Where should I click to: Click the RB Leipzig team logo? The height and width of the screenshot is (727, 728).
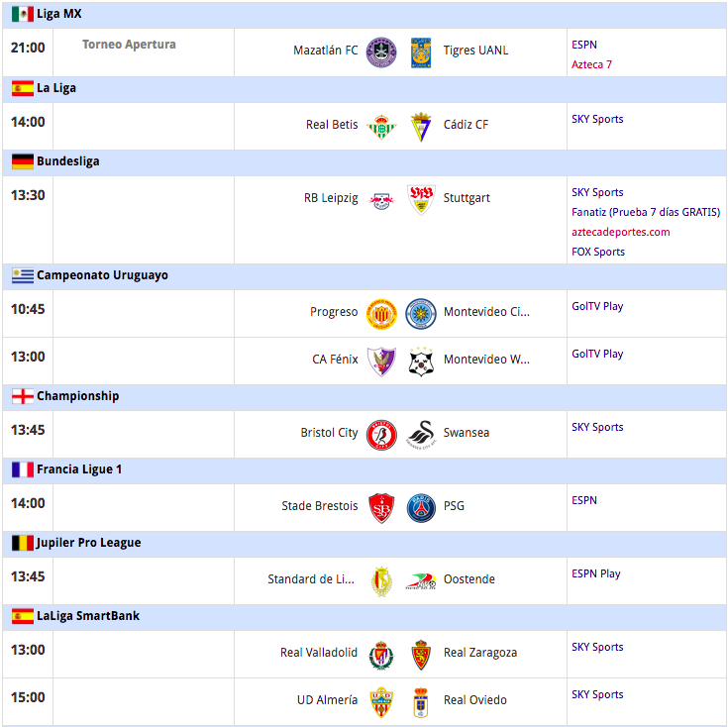381,199
